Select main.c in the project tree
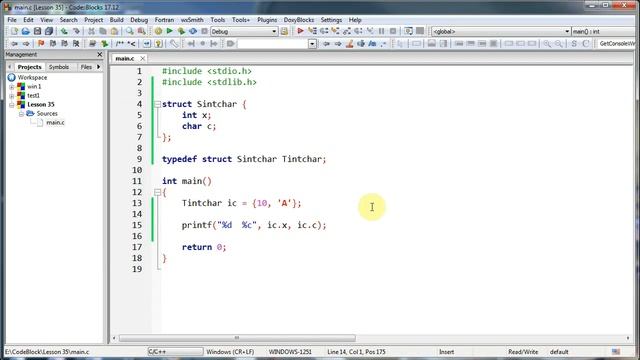Viewport: 640px width, 360px height. (x=55, y=122)
